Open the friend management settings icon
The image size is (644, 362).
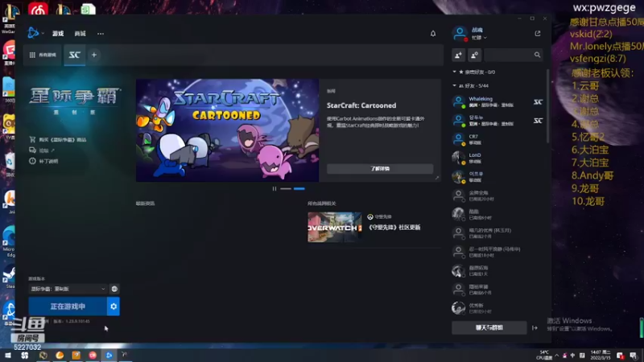pos(474,55)
